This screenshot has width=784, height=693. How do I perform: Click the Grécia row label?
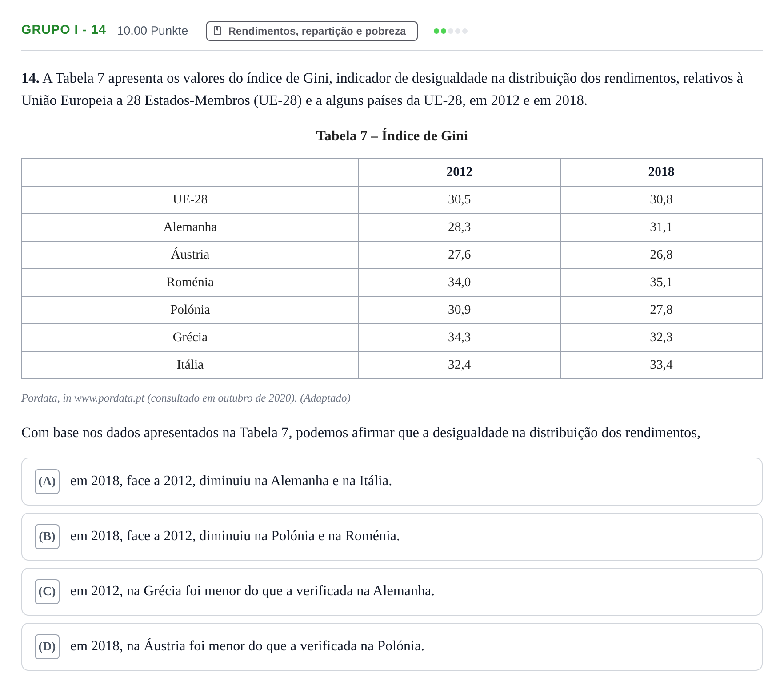[190, 337]
